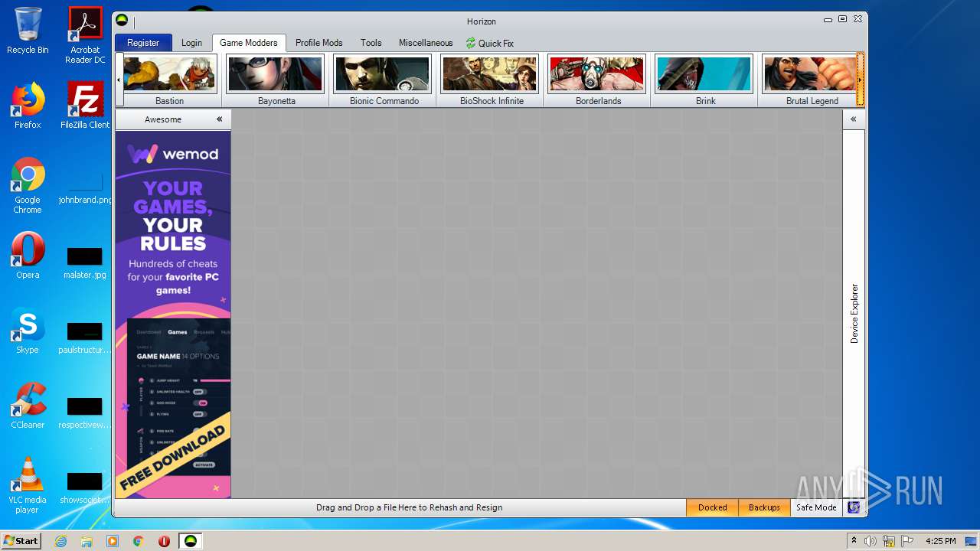The width and height of the screenshot is (980, 551).
Task: Open the Borderlands game modder
Action: pyautogui.click(x=598, y=80)
